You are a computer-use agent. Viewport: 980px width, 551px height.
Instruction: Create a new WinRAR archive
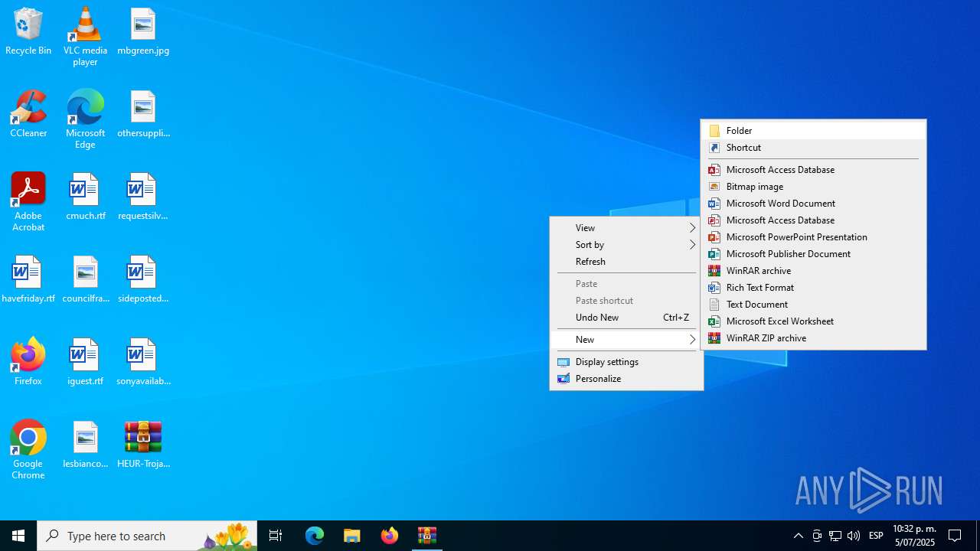813,271
